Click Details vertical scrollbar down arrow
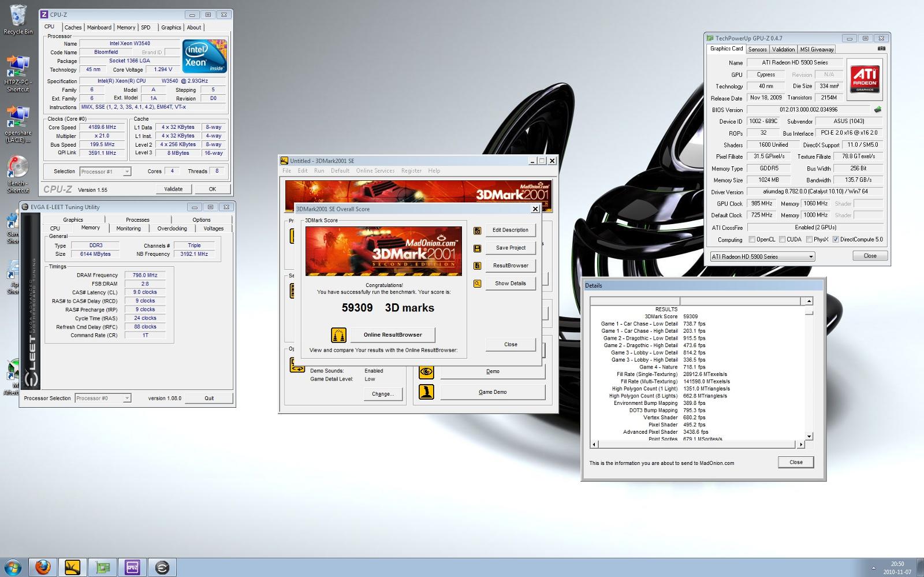 (x=809, y=437)
